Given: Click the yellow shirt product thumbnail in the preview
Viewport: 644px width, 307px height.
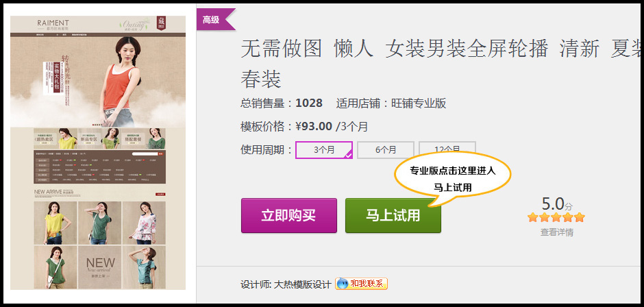Looking at the screenshot, I should coord(55,223).
